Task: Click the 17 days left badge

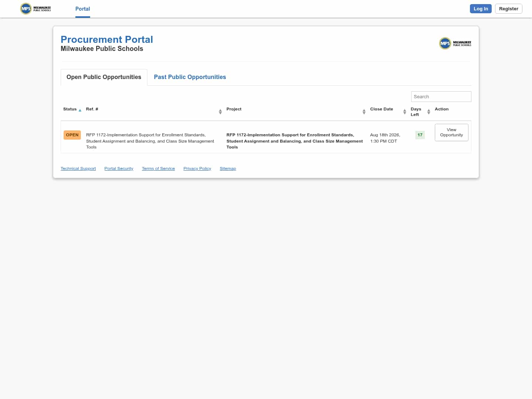Action: 420,135
